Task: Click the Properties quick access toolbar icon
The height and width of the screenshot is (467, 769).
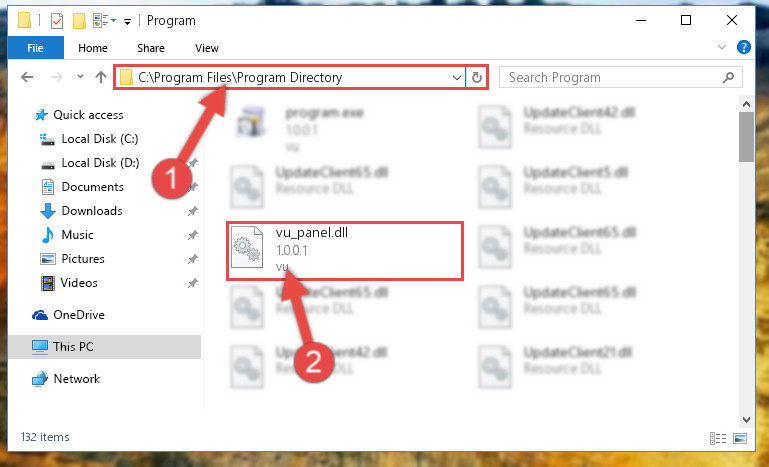Action: pos(57,21)
